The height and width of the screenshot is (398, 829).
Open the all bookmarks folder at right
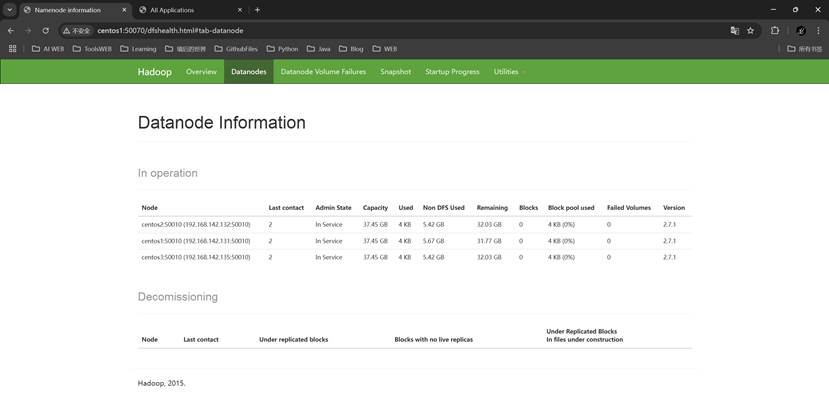805,49
